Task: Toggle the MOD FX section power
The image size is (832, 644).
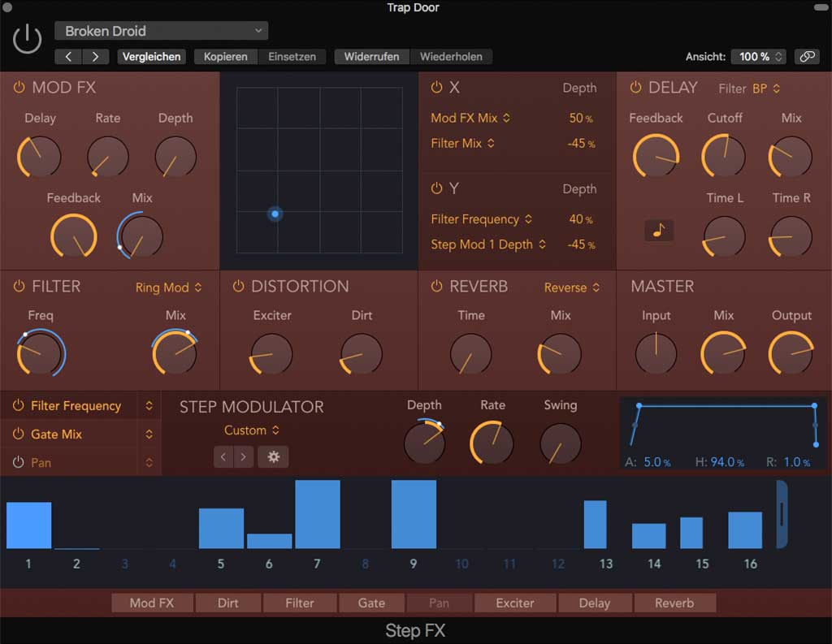Action: pyautogui.click(x=19, y=88)
